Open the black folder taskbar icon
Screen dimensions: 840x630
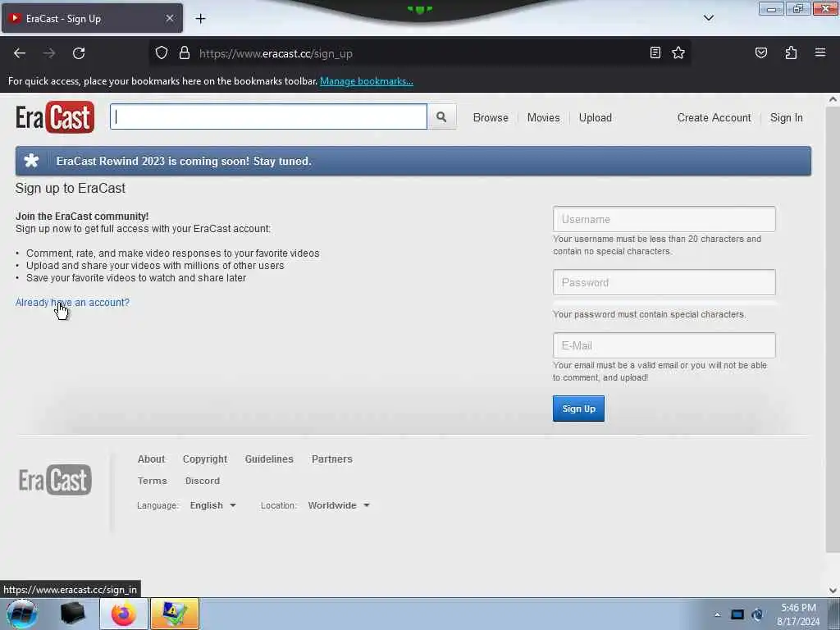tap(72, 614)
